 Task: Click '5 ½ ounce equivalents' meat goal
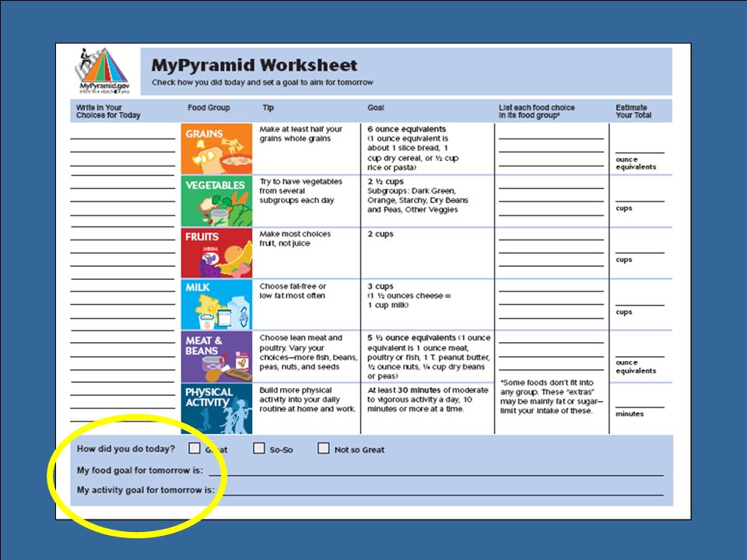click(x=412, y=338)
